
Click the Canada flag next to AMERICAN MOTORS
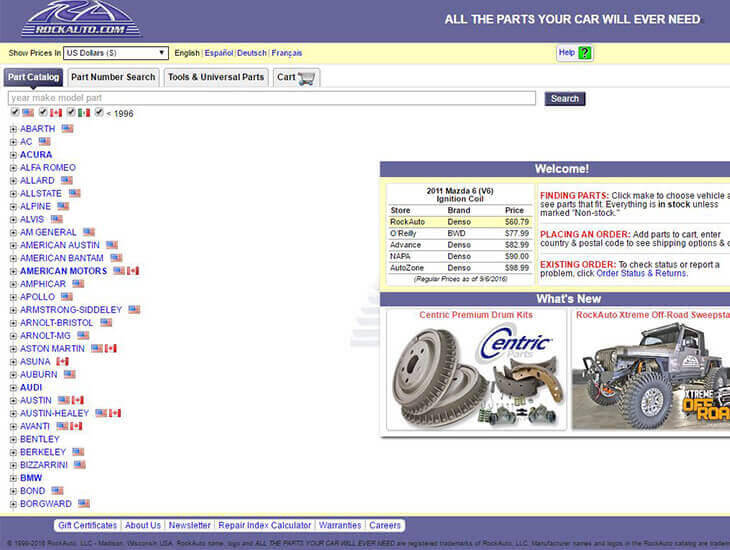(x=133, y=271)
